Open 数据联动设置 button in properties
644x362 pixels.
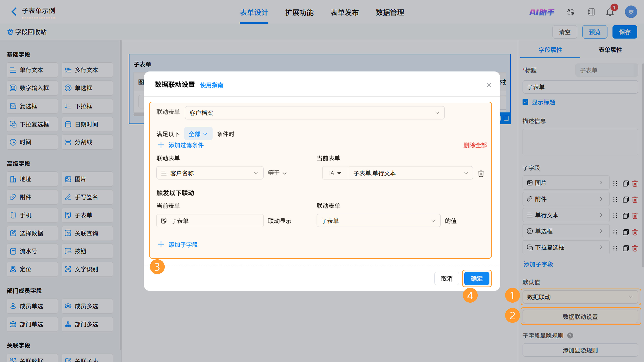point(580,317)
